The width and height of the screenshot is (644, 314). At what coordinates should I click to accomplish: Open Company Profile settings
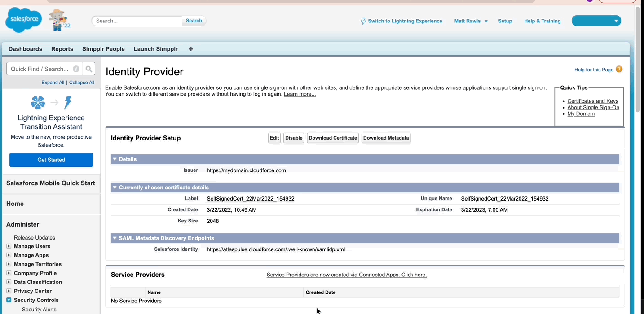pos(35,273)
